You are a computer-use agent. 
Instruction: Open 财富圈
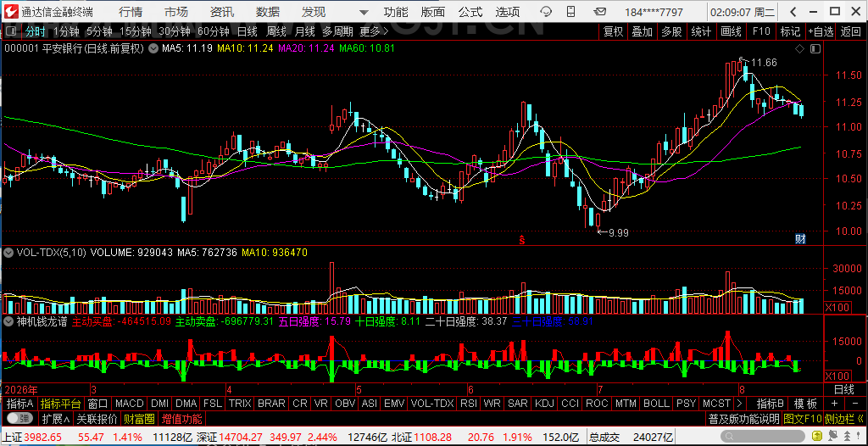tap(139, 418)
